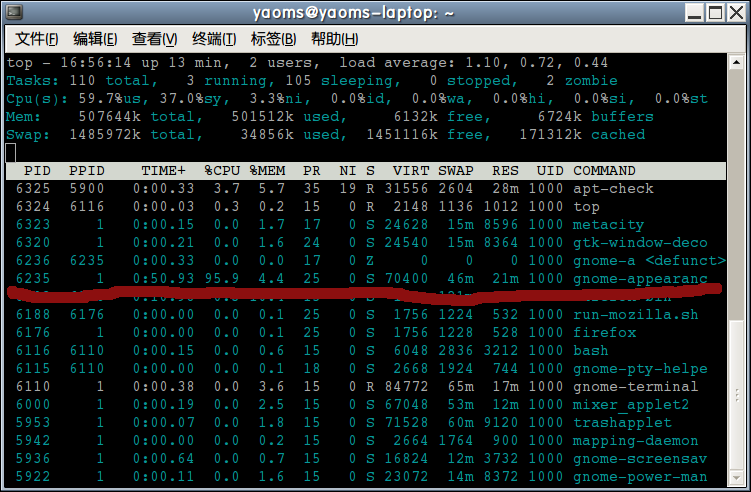The height and width of the screenshot is (492, 751).
Task: Click the 2 zombie count text
Action: (582, 80)
